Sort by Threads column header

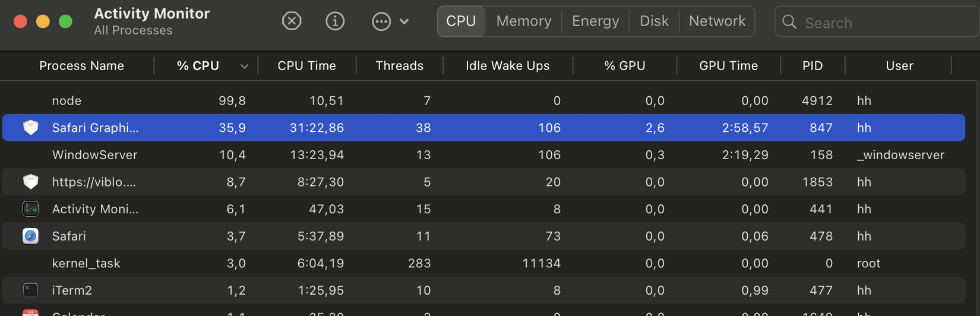[x=399, y=66]
